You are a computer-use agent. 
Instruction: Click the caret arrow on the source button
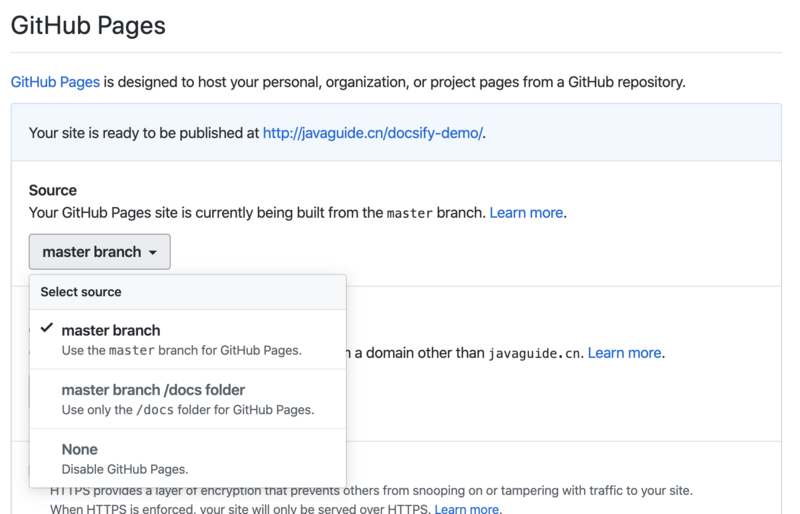[x=153, y=253]
